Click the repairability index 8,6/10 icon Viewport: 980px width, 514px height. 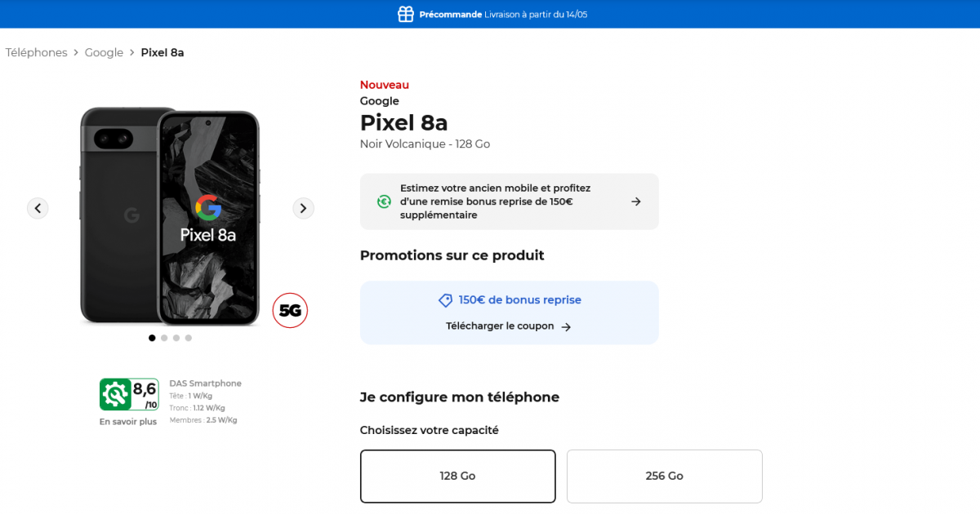[x=128, y=394]
